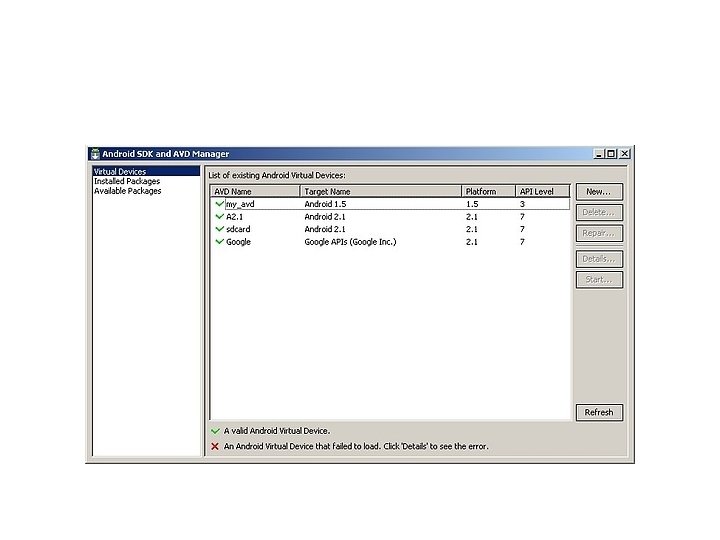Select the A2.1 device name

click(x=235, y=217)
